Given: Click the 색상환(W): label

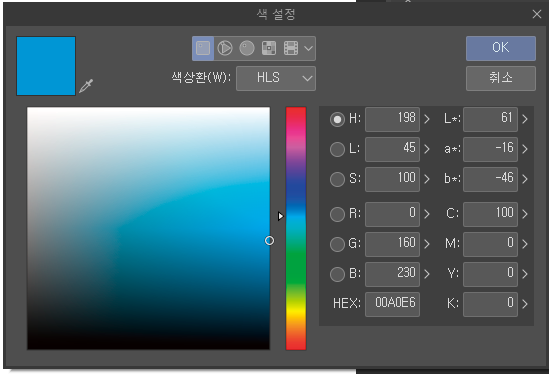Looking at the screenshot, I should (201, 77).
